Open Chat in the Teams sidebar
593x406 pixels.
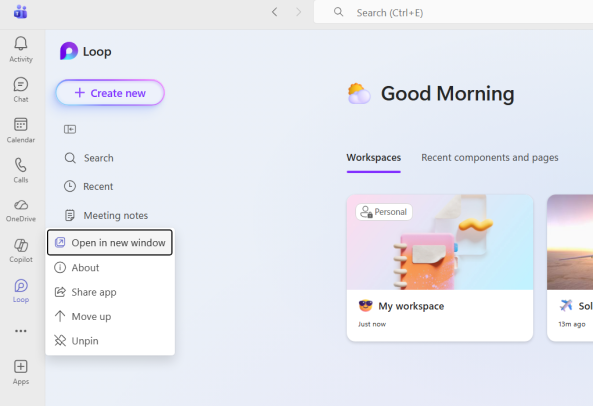point(21,90)
